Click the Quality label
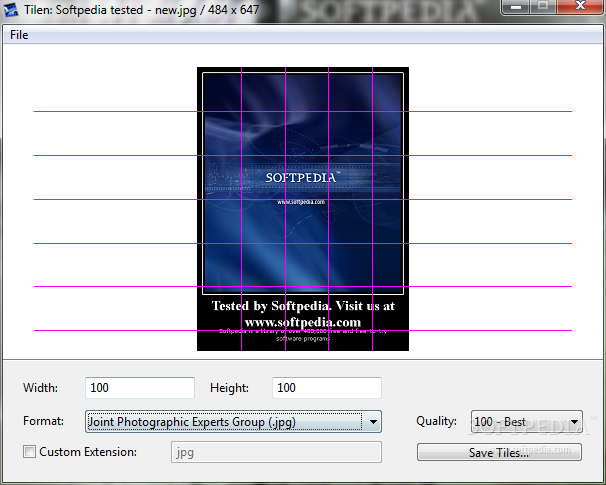Viewport: 606px width, 485px height. [x=436, y=421]
